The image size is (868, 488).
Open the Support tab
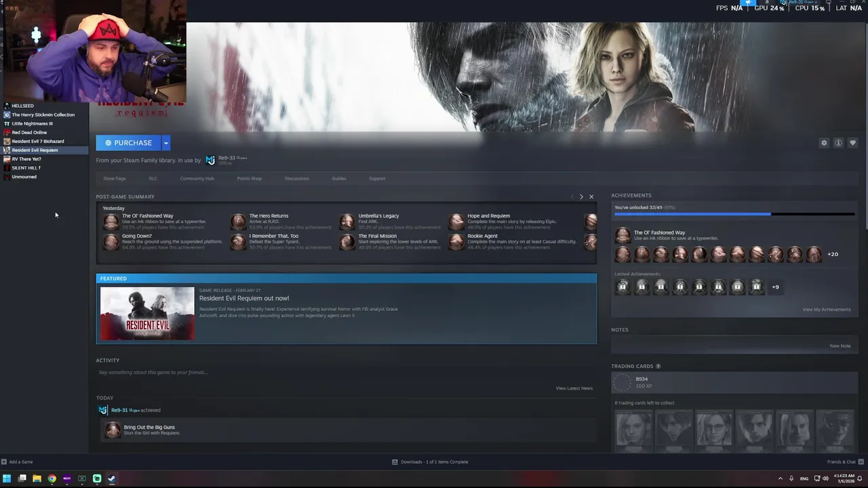click(x=377, y=178)
